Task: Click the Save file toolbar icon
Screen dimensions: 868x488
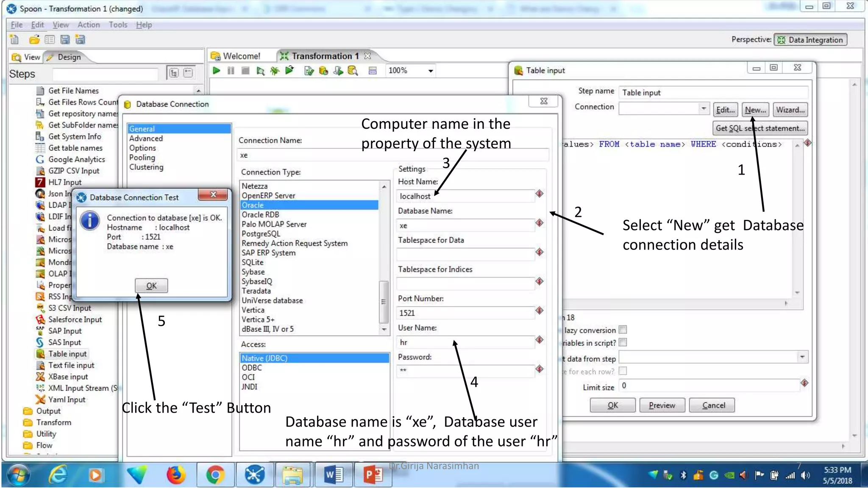Action: [65, 40]
